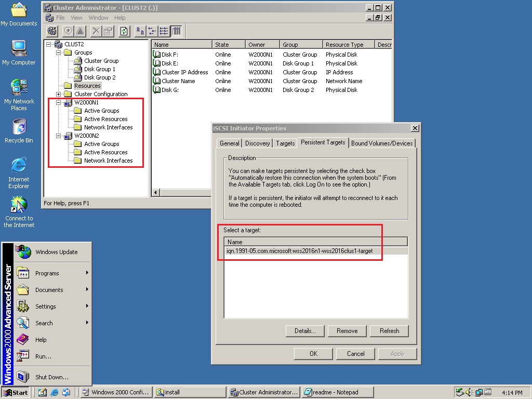Image resolution: width=532 pixels, height=399 pixels.
Task: Expand Documents submenu arrow in Start menu
Action: tap(87, 289)
